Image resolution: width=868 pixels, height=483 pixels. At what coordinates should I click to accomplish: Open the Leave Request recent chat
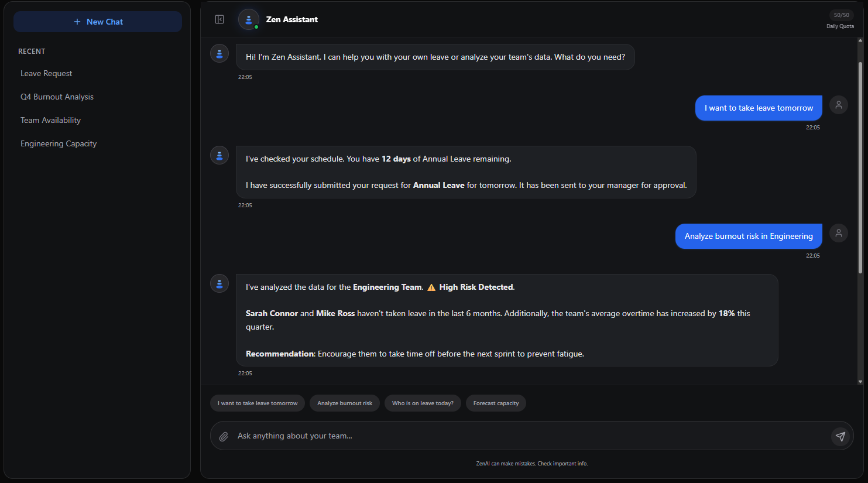(46, 73)
